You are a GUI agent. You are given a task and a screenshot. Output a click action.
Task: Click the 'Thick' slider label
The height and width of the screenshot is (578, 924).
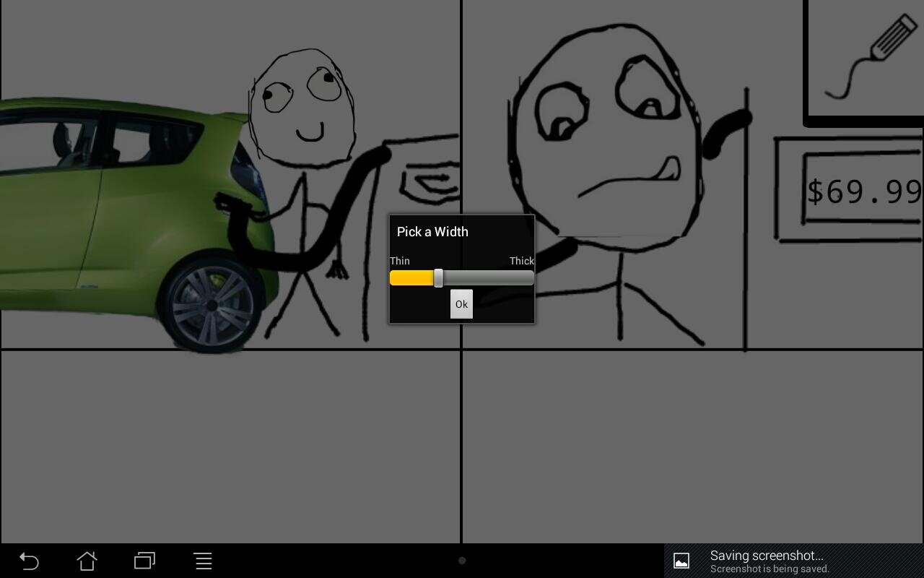[522, 261]
